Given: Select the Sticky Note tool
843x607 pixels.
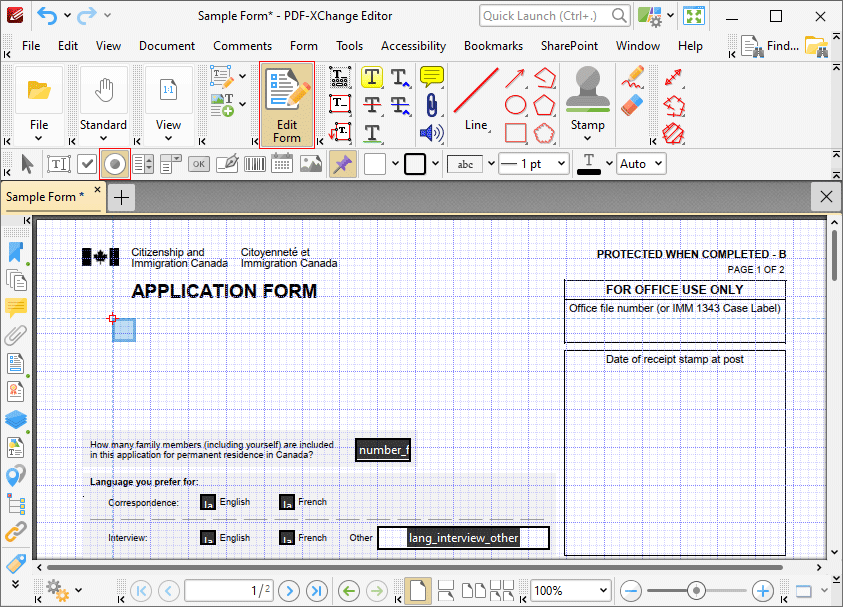Looking at the screenshot, I should point(432,77).
